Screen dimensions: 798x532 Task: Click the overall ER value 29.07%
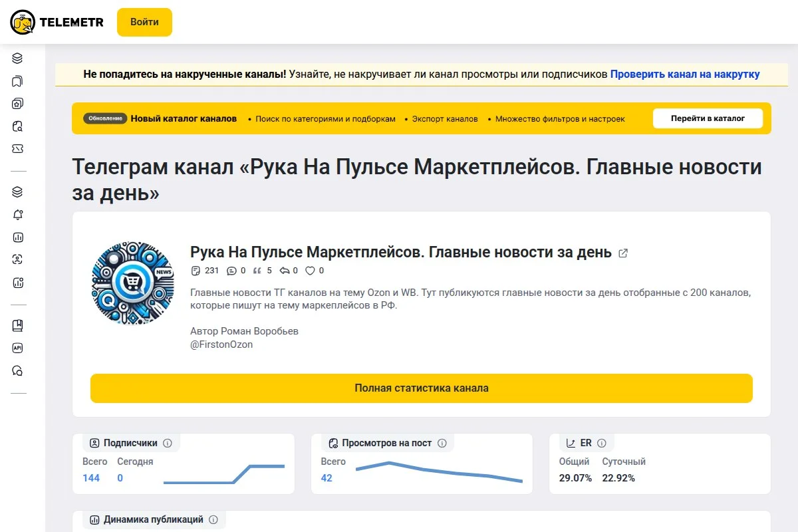(x=576, y=478)
